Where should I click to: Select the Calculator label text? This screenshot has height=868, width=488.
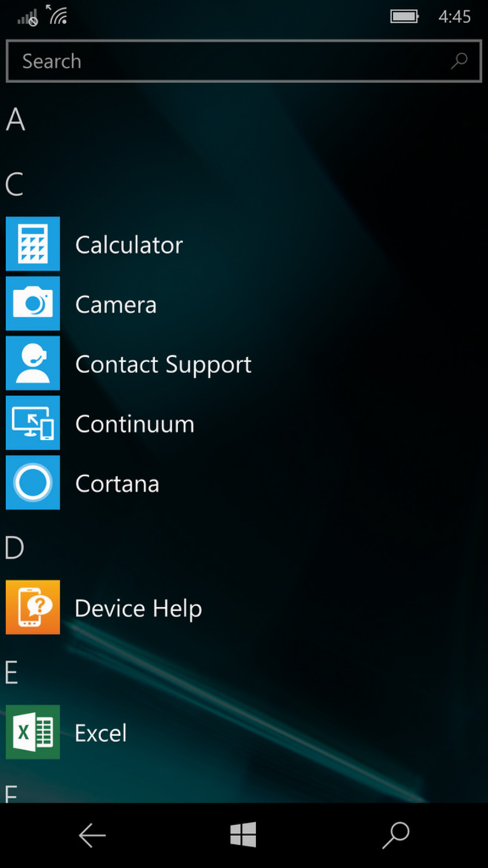click(x=129, y=245)
